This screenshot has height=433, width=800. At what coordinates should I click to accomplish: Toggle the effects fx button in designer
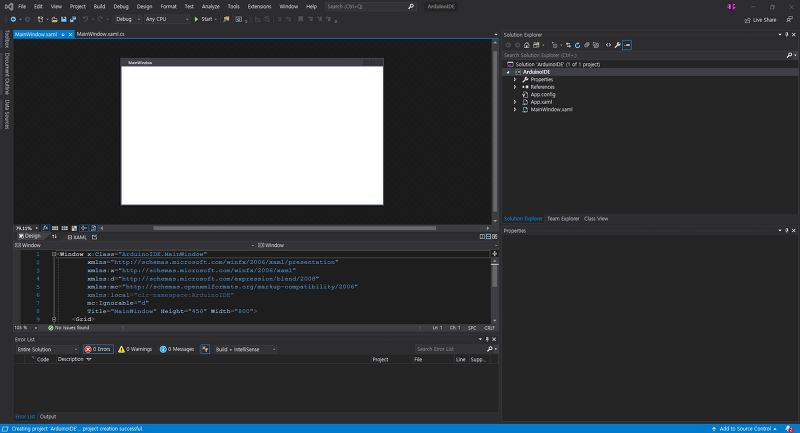pyautogui.click(x=45, y=228)
